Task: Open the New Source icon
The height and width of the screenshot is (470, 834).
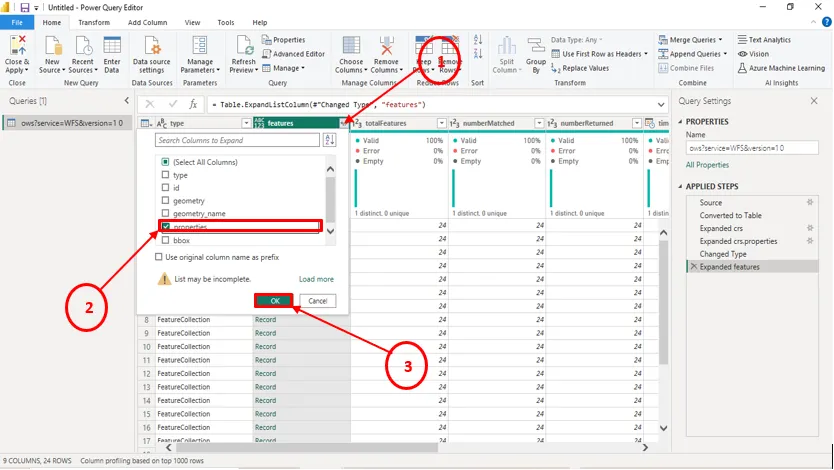Action: [53, 46]
